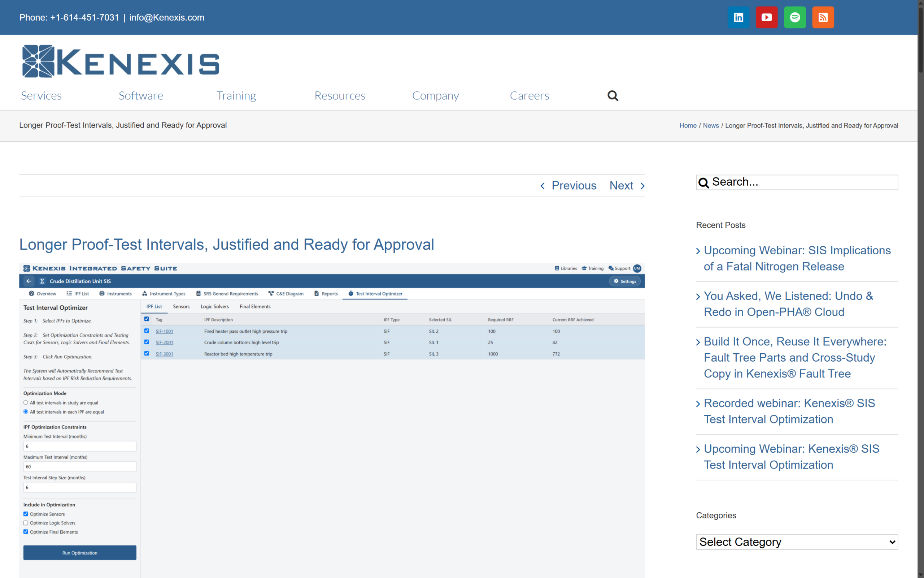Open the Company menu
924x578 pixels.
coord(436,96)
